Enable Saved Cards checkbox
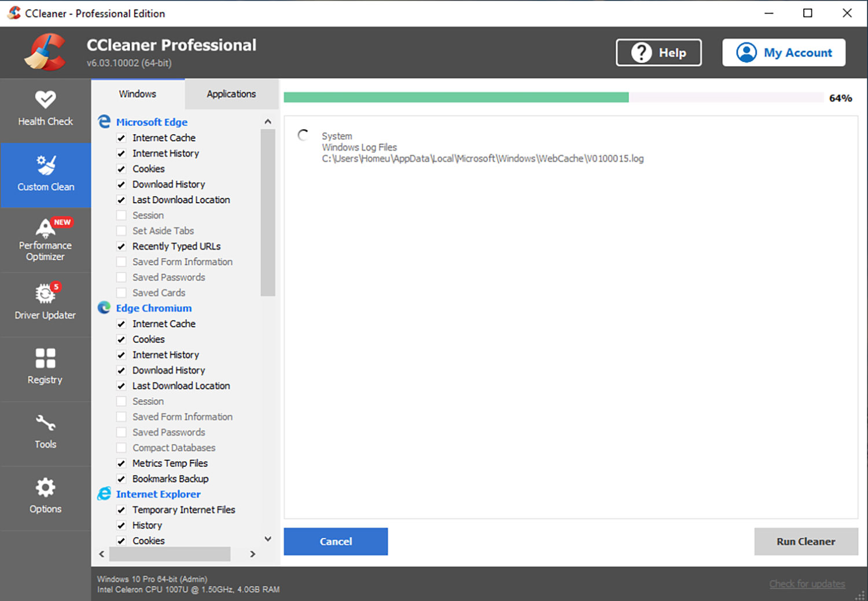Image resolution: width=868 pixels, height=601 pixels. point(122,293)
